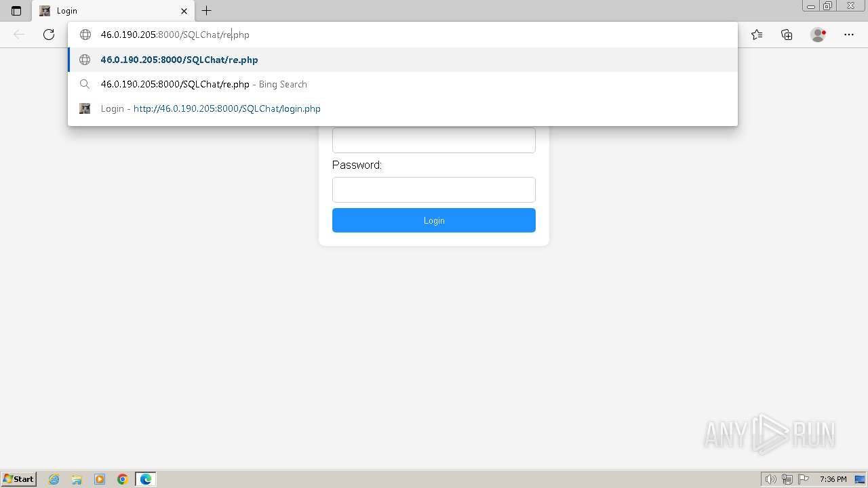Click the blue Login button
Viewport: 868px width, 488px height.
click(x=434, y=220)
